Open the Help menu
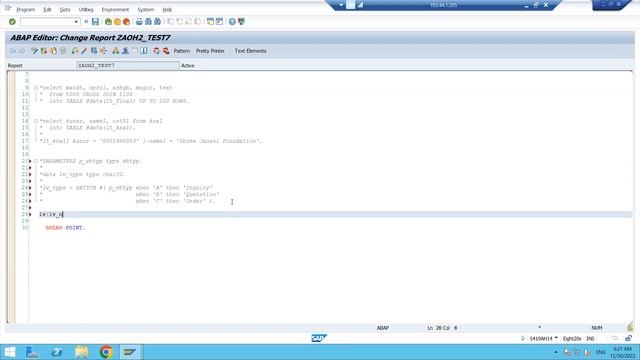Image resolution: width=640 pixels, height=360 pixels. pyautogui.click(x=167, y=9)
